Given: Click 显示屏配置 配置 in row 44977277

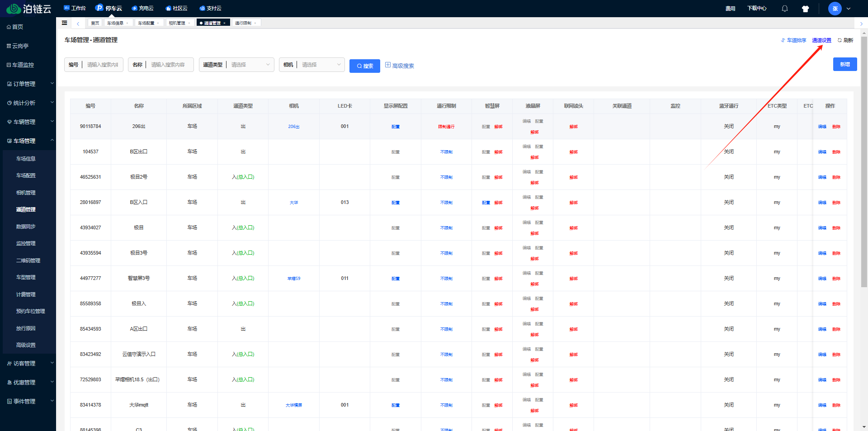Looking at the screenshot, I should pyautogui.click(x=396, y=279).
